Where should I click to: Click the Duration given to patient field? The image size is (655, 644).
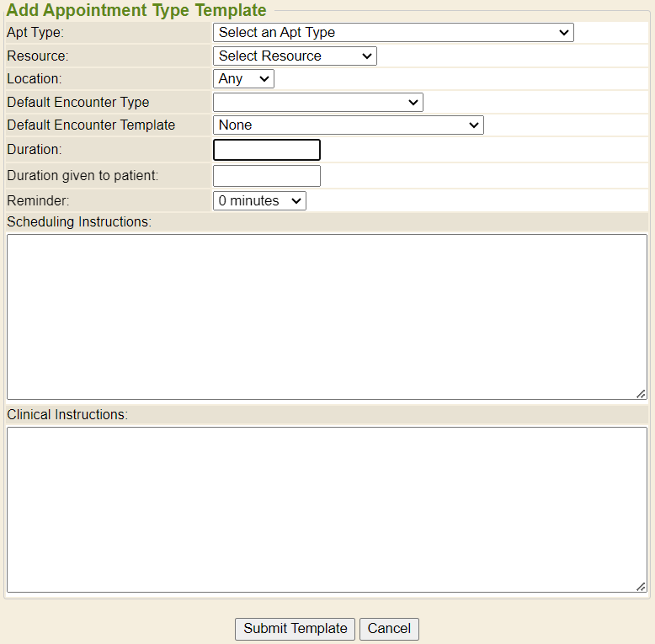tap(266, 176)
